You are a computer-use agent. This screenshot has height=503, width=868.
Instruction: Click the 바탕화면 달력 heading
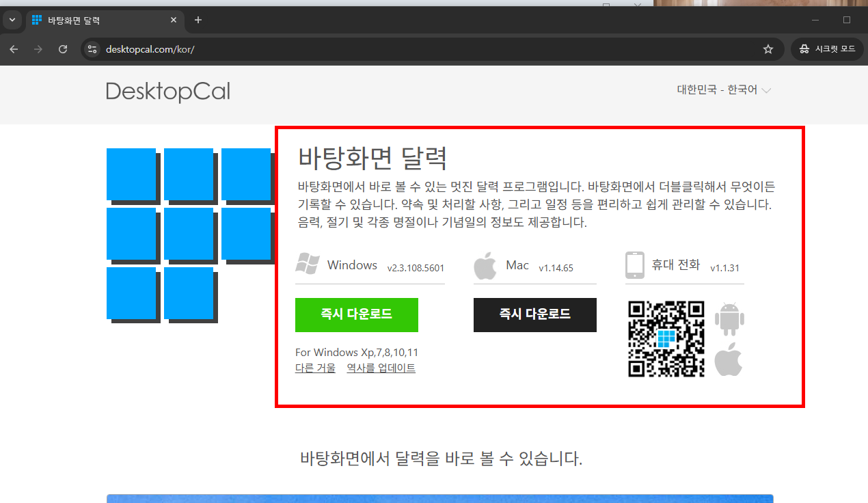click(372, 159)
